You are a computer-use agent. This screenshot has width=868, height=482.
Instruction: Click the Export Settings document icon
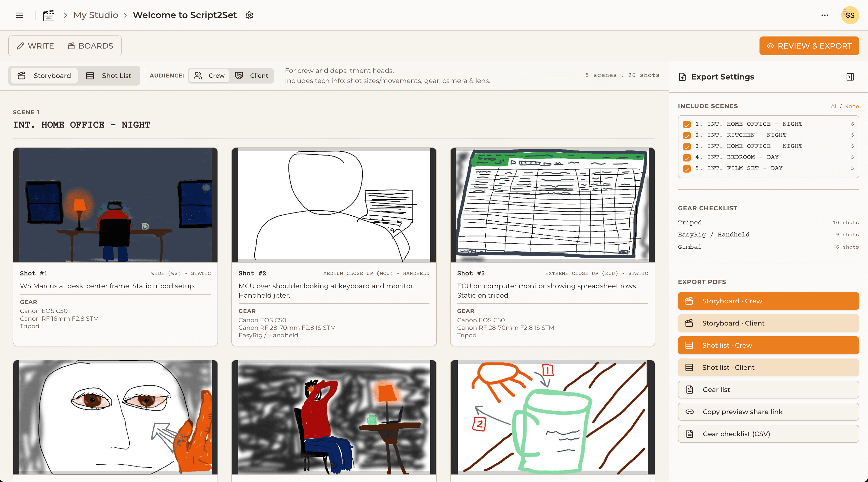(682, 77)
